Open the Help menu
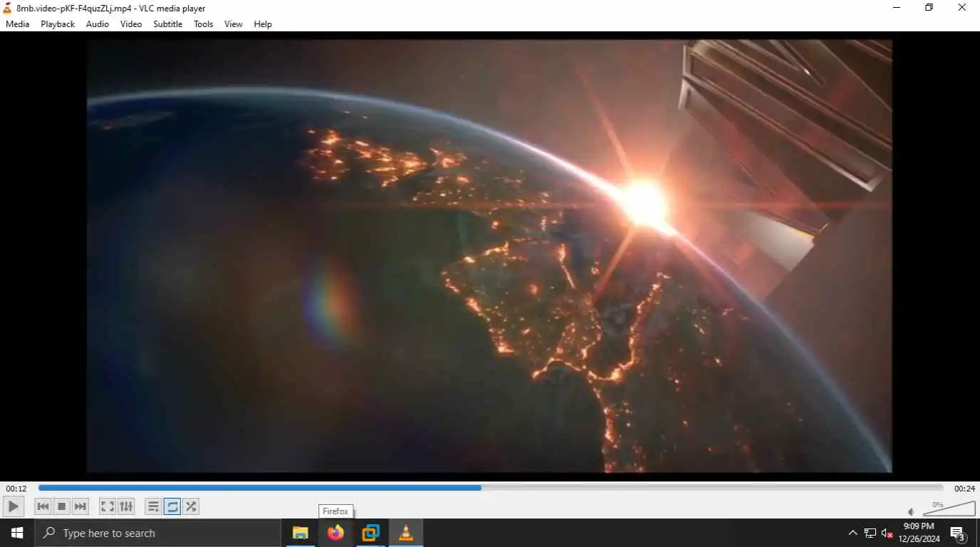This screenshot has width=980, height=547. click(263, 24)
